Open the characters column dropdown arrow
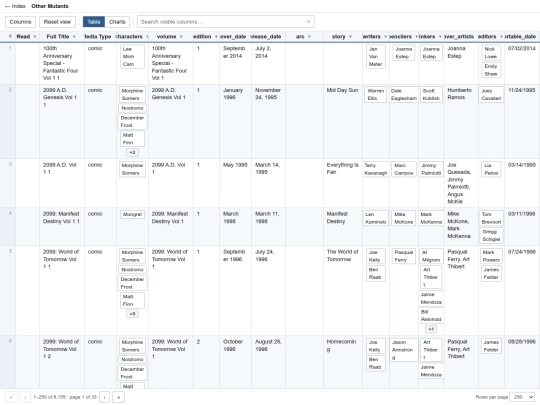Screen dimensions: 540x405 (147, 37)
